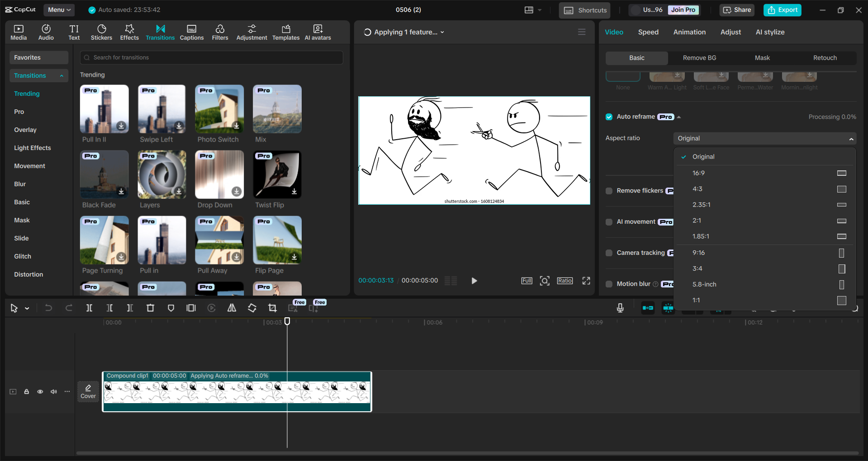Image resolution: width=868 pixels, height=461 pixels.
Task: Select 9:16 from the aspect ratio dropdown
Action: coord(699,253)
